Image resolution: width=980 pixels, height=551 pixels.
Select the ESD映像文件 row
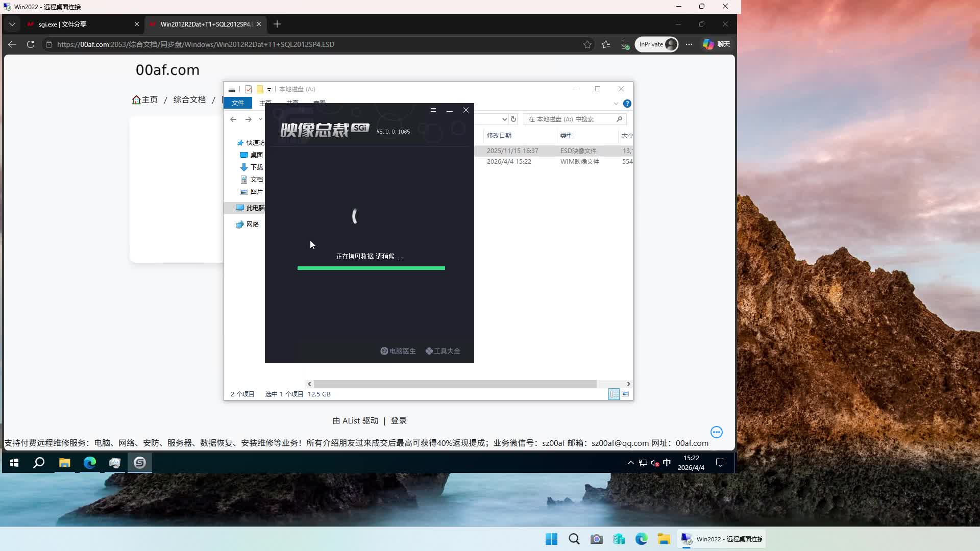point(553,151)
